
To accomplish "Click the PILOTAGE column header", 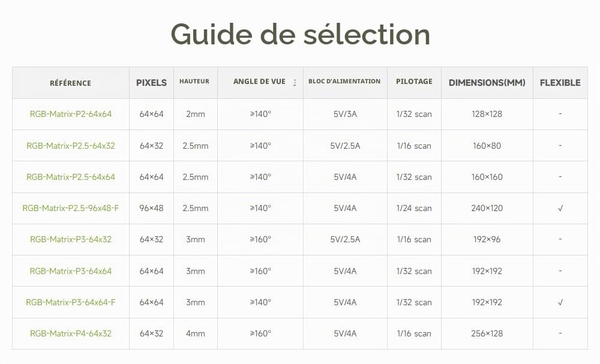I will [414, 82].
